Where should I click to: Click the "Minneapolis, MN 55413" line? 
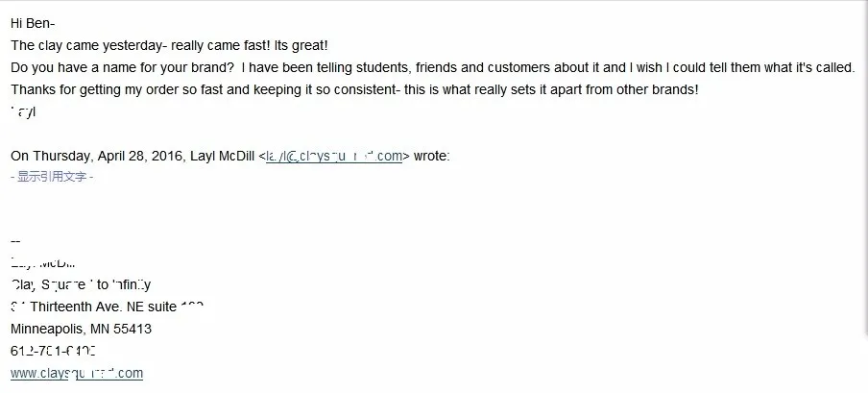click(81, 329)
